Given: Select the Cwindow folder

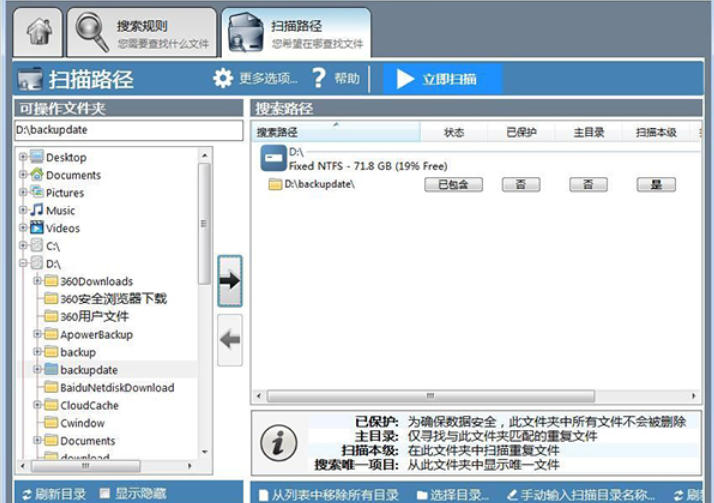Looking at the screenshot, I should [x=82, y=423].
